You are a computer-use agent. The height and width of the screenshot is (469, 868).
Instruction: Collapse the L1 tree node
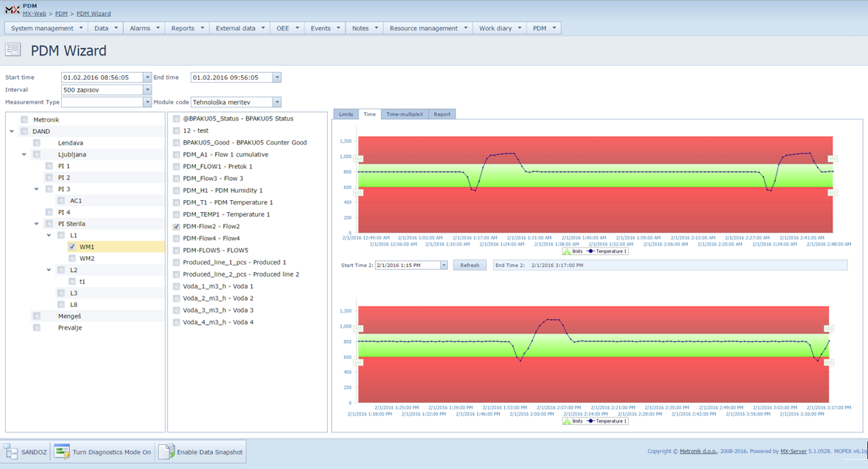(x=49, y=235)
